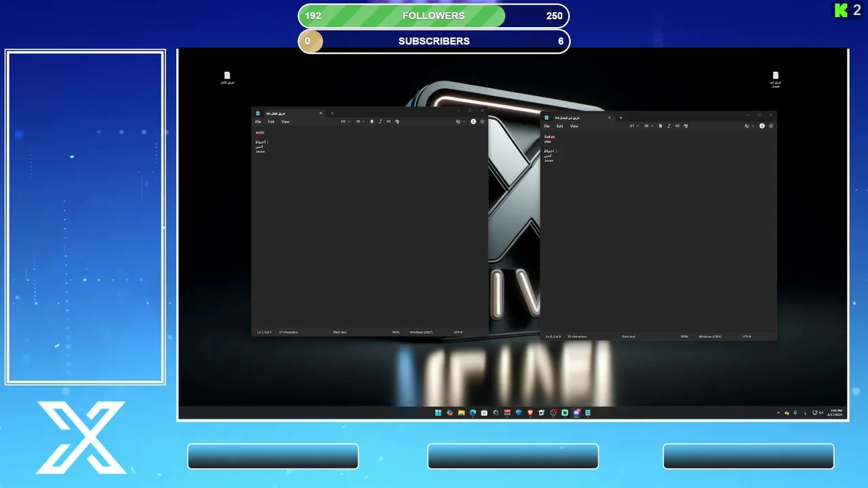
Task: Show hidden system tray icons
Action: (778, 413)
